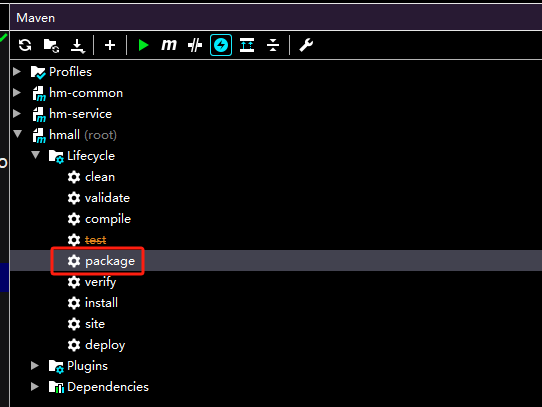Click the Maven panel title

click(36, 18)
